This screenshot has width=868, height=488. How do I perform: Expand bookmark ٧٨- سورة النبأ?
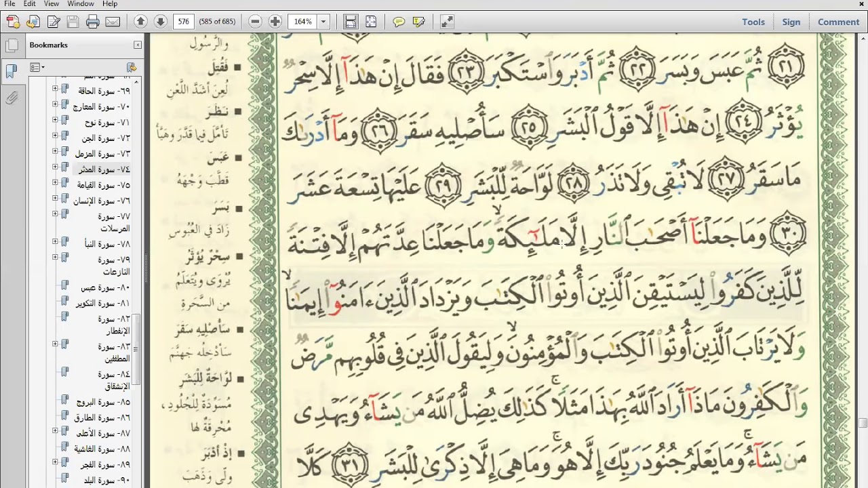click(55, 241)
